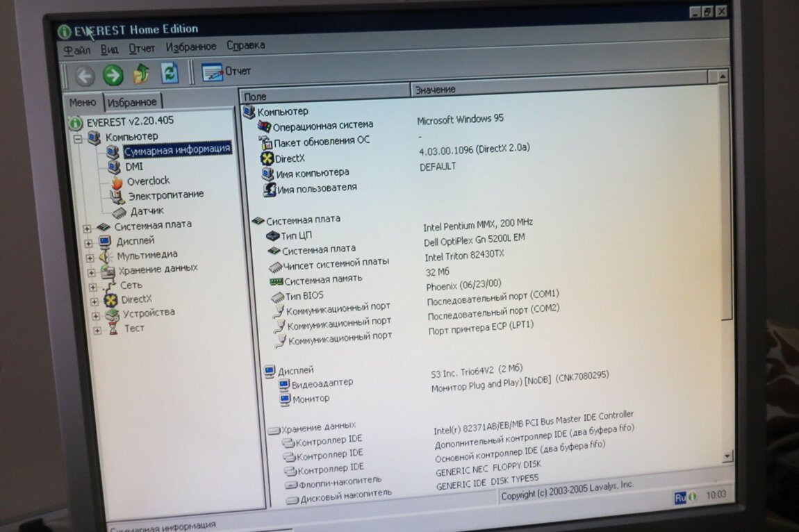
Task: Click the scrollbar down arrow
Action: tap(727, 456)
